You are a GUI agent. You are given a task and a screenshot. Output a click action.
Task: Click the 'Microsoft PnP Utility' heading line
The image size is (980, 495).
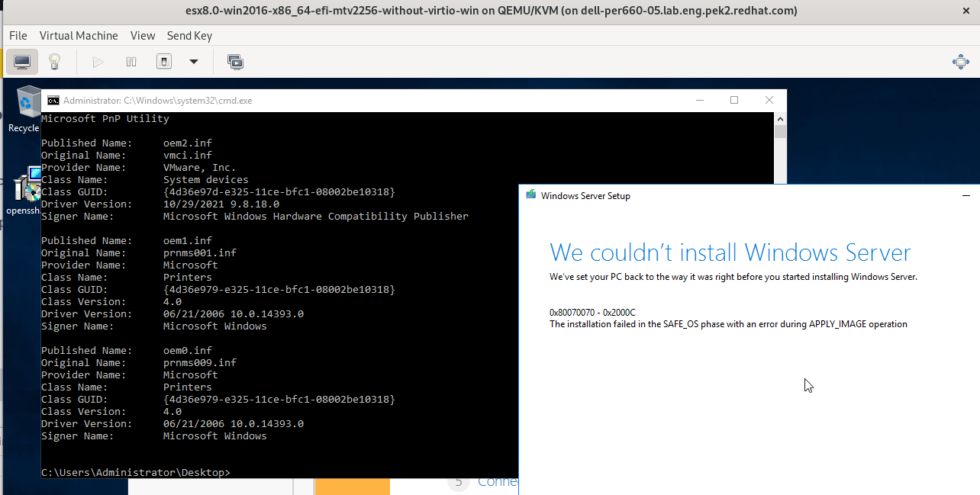tap(105, 119)
